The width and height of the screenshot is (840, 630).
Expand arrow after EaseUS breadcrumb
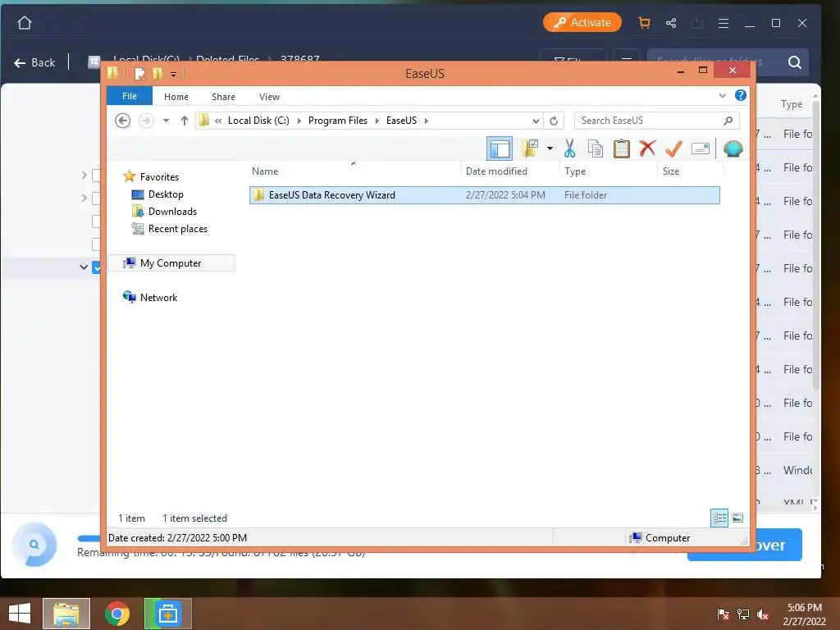point(426,121)
